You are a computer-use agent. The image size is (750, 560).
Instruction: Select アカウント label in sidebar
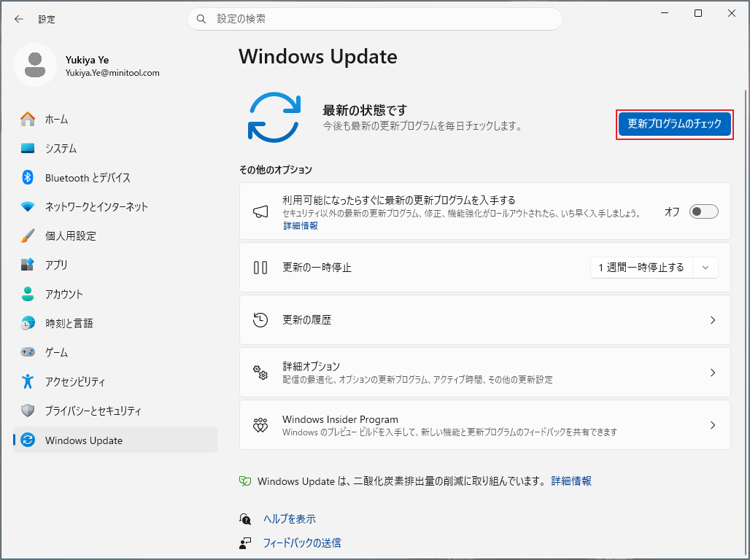[x=64, y=294]
